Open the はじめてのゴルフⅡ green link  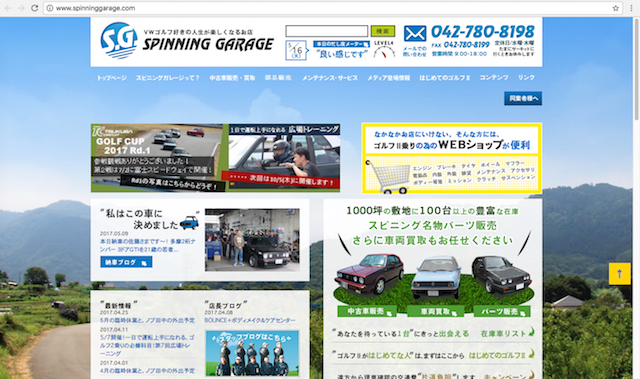click(x=501, y=355)
